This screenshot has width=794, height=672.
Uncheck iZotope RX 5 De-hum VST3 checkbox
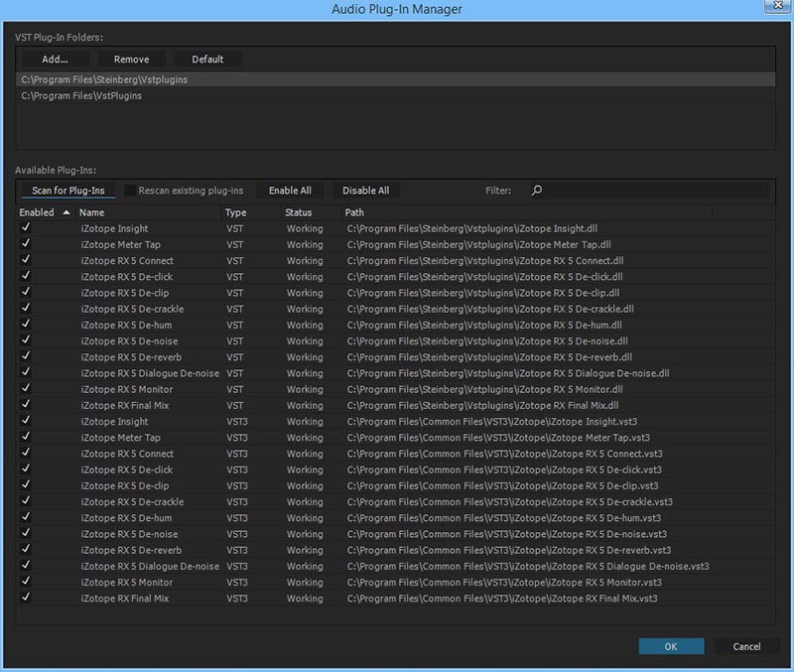26,517
